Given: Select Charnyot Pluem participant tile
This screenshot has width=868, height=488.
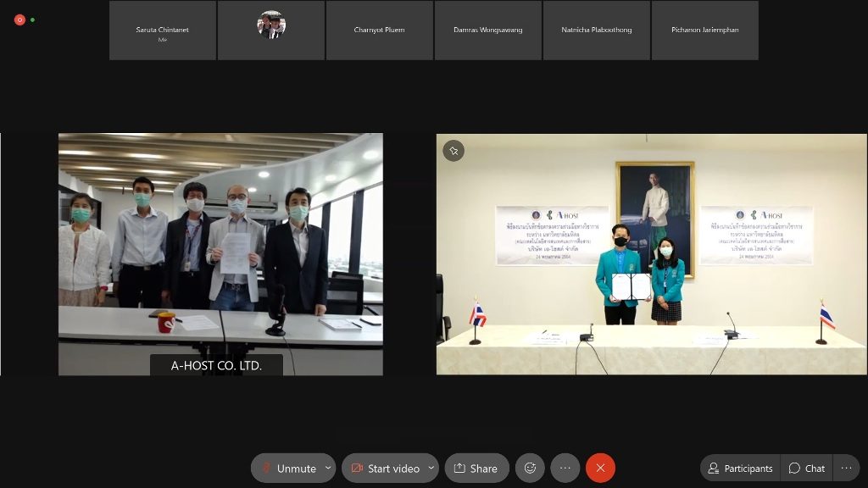Looking at the screenshot, I should click(379, 30).
